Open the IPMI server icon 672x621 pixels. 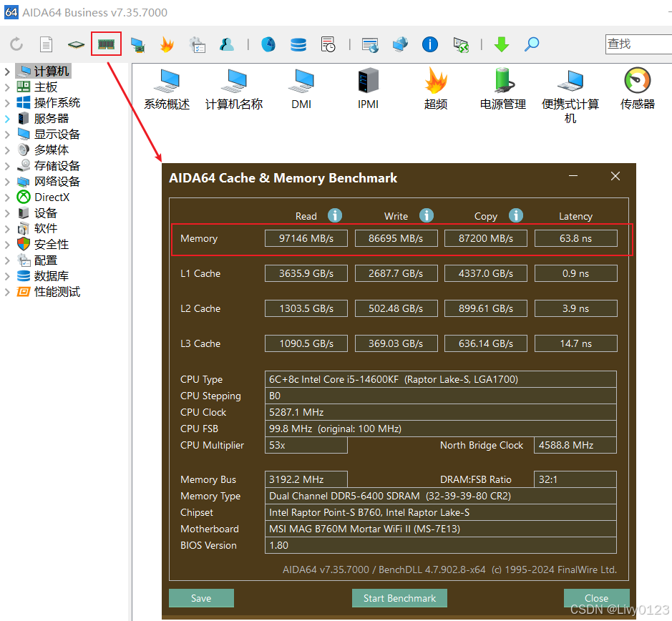[368, 89]
